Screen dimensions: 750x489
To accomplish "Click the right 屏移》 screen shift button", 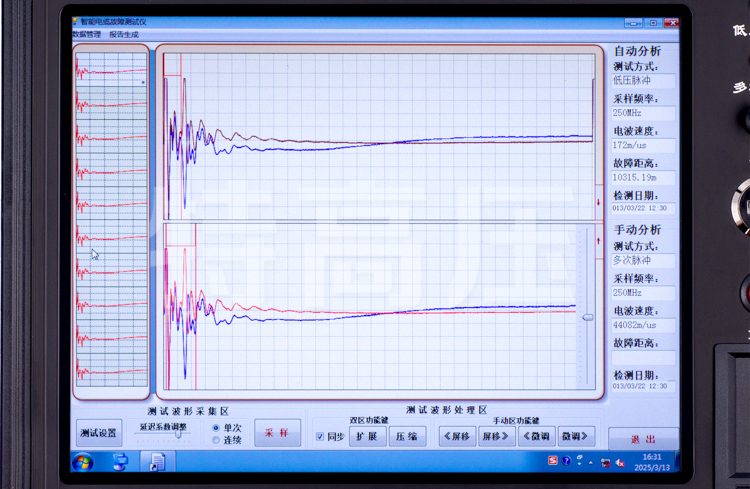I will pyautogui.click(x=495, y=436).
